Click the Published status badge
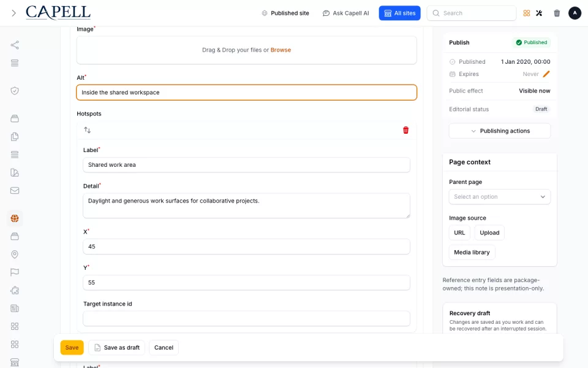 [532, 42]
